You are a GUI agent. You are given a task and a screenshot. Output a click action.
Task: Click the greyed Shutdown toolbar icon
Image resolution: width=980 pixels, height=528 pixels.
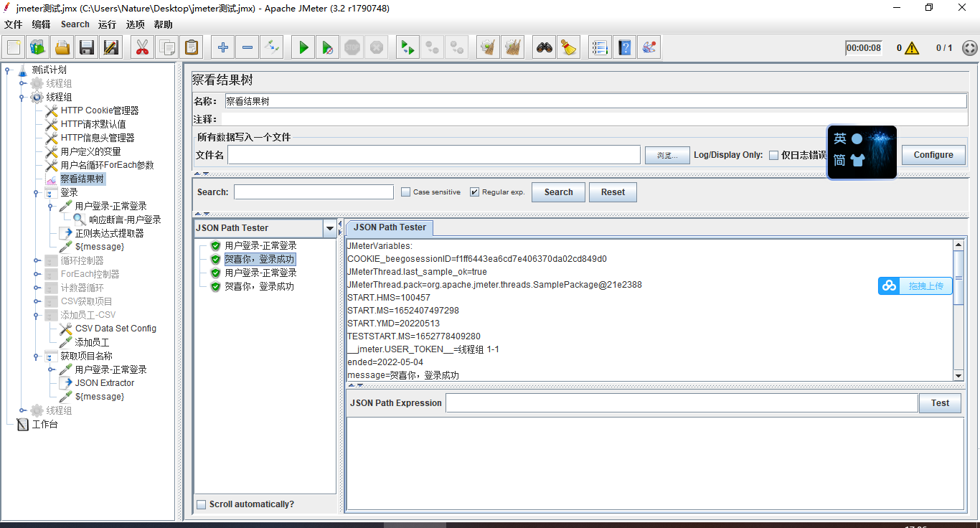[377, 47]
